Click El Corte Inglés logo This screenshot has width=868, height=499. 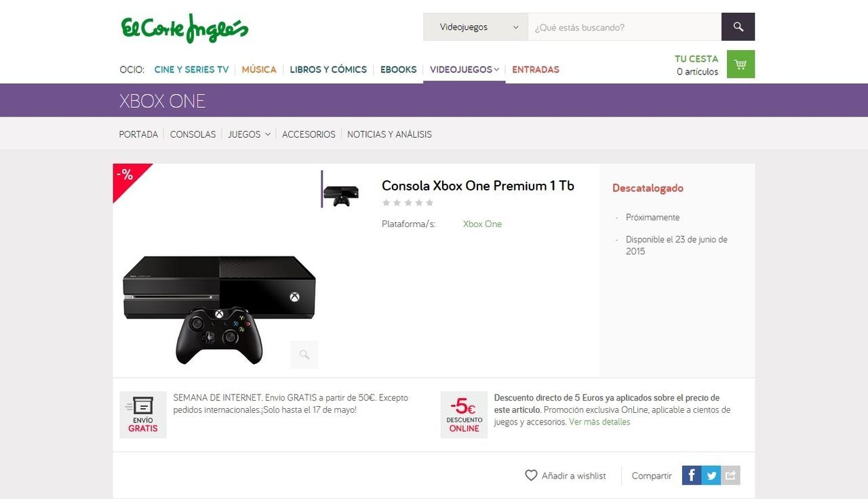185,28
